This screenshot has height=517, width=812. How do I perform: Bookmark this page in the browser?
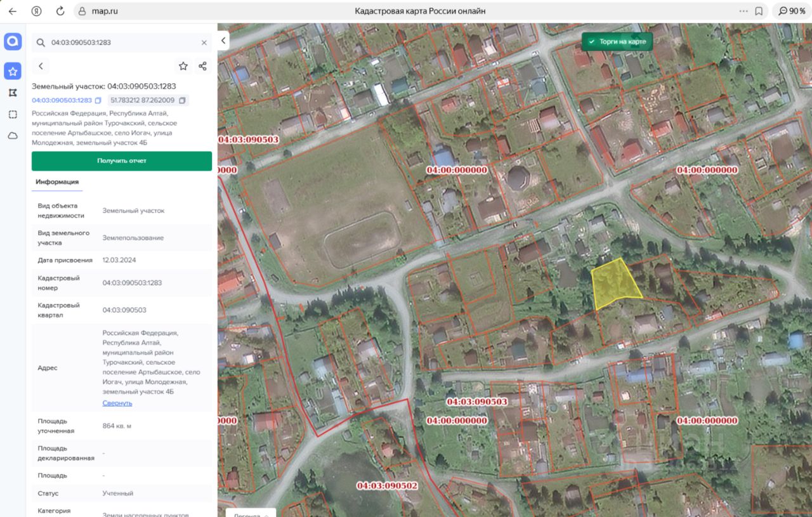[x=759, y=11]
